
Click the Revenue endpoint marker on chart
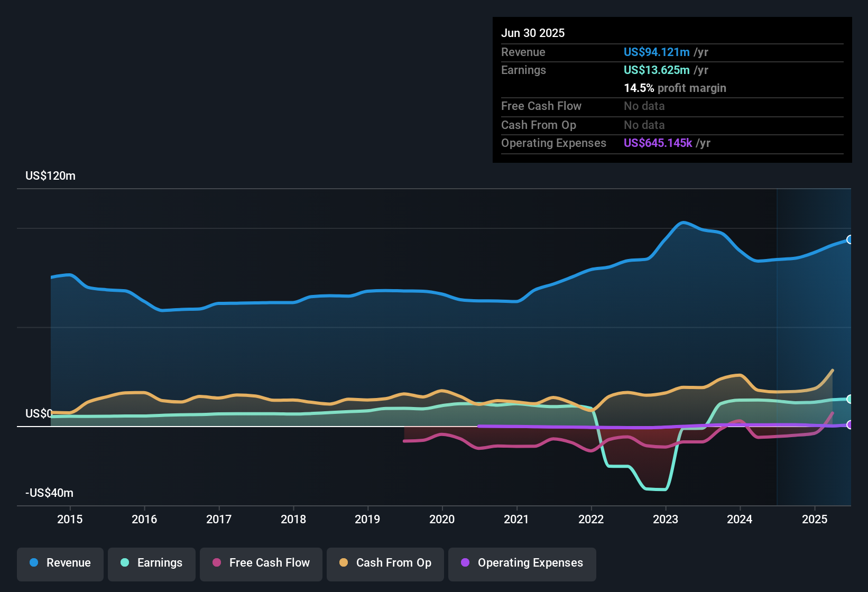point(849,239)
